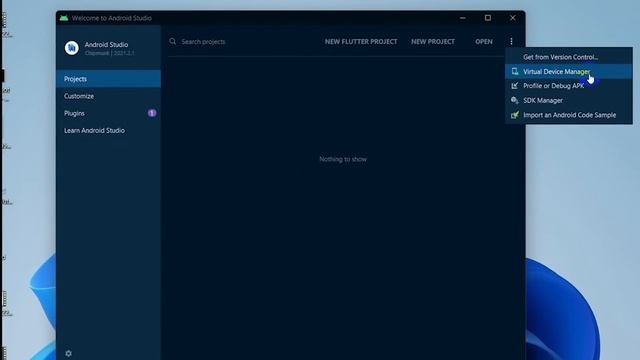The image size is (640, 360).
Task: Choose Profile or Debug APK
Action: (569, 86)
